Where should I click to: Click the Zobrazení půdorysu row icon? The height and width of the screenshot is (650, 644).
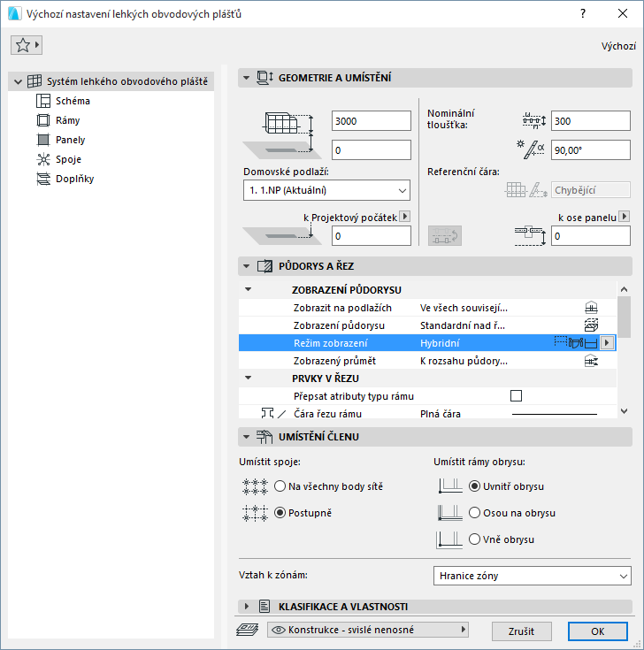coord(591,325)
